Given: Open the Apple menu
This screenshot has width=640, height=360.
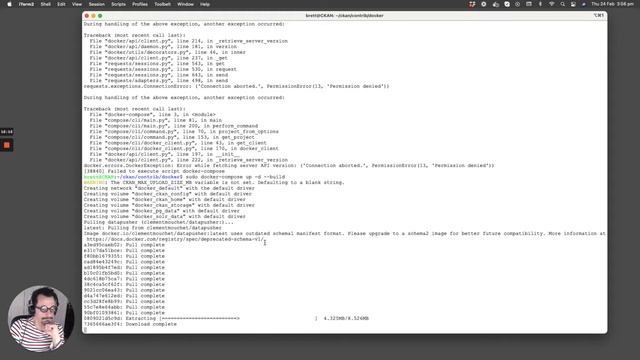Looking at the screenshot, I should point(9,4).
